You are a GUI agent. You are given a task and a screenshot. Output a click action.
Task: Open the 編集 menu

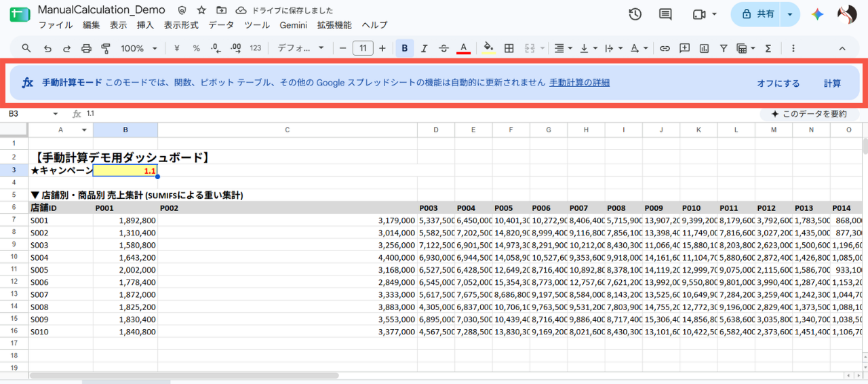[91, 25]
